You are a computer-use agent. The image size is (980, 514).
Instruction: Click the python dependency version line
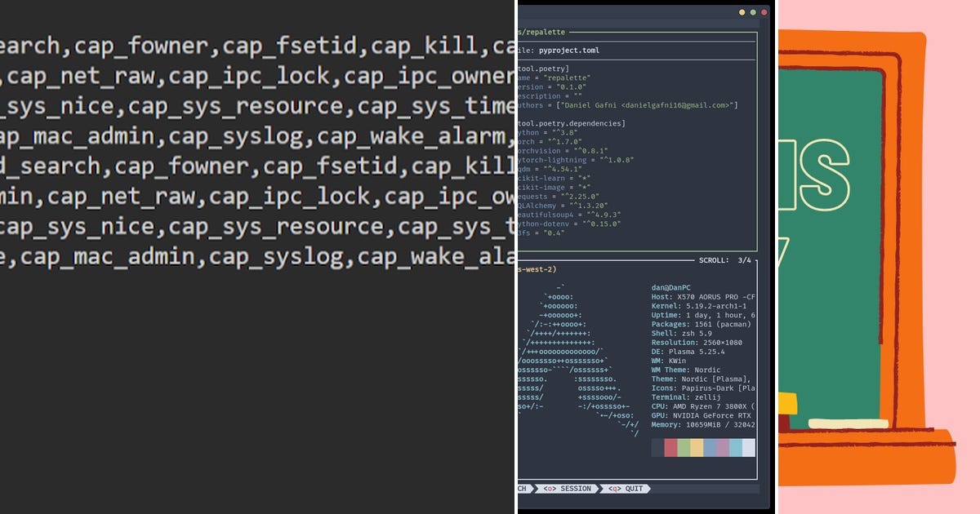[547, 133]
